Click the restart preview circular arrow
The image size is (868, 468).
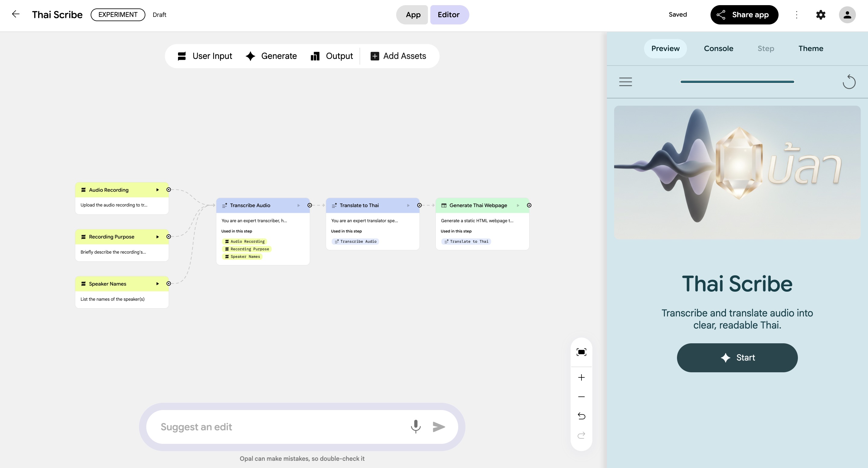[x=849, y=82]
